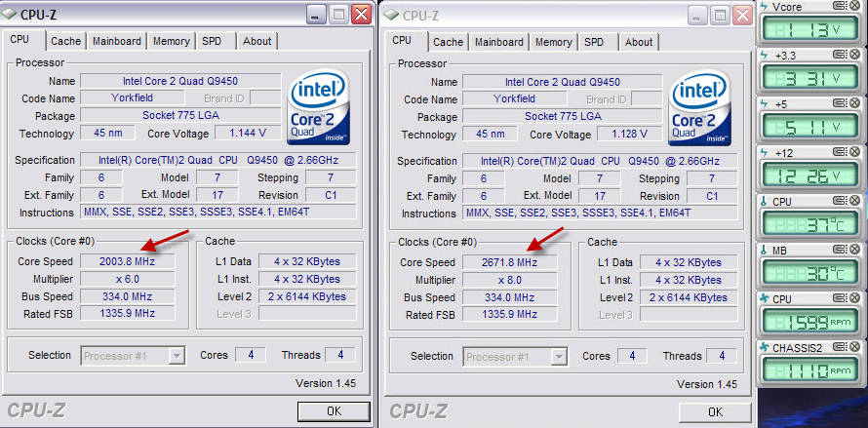Click the magnet dock icon on +5 widget
The height and width of the screenshot is (428, 868).
point(840,103)
